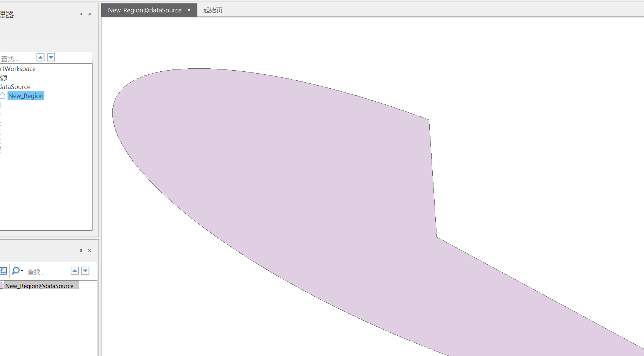
Task: Select the New_Region dataset in workspace tree
Action: 26,96
